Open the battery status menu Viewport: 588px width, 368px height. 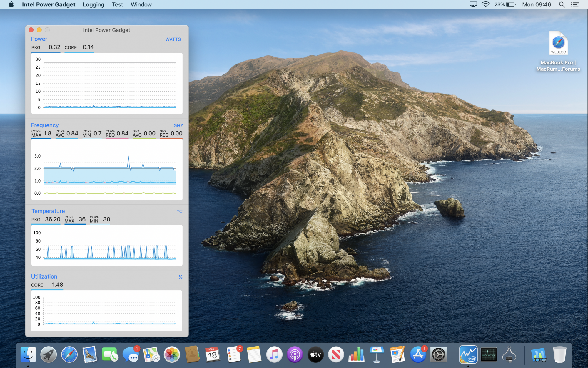[x=511, y=4]
